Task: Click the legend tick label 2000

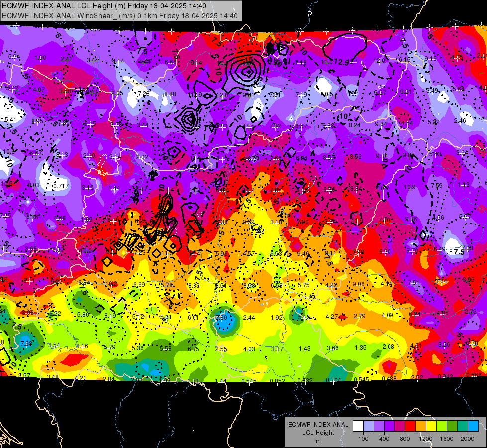Action: pos(468,439)
